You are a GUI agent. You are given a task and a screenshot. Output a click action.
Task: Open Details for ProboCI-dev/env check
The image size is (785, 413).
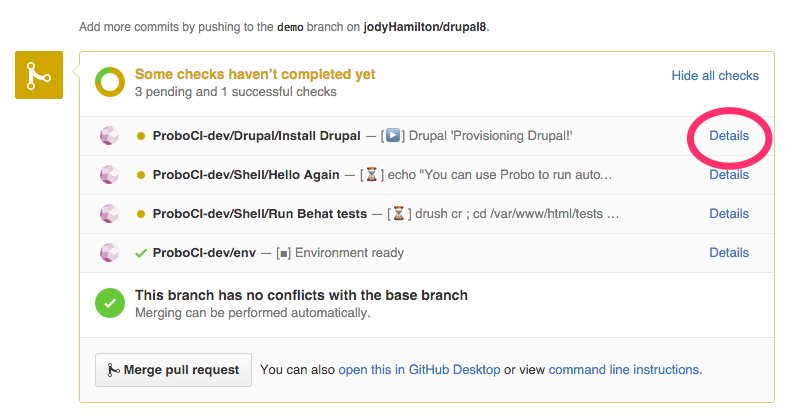click(728, 252)
